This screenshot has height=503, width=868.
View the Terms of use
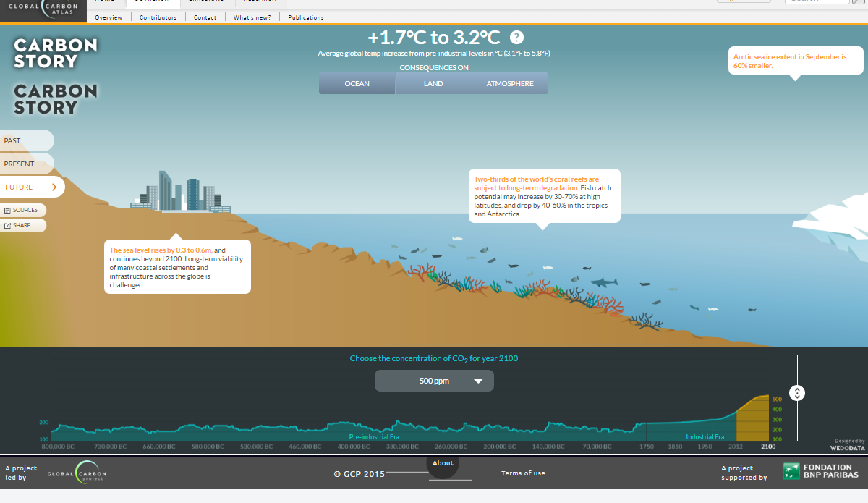(x=523, y=473)
